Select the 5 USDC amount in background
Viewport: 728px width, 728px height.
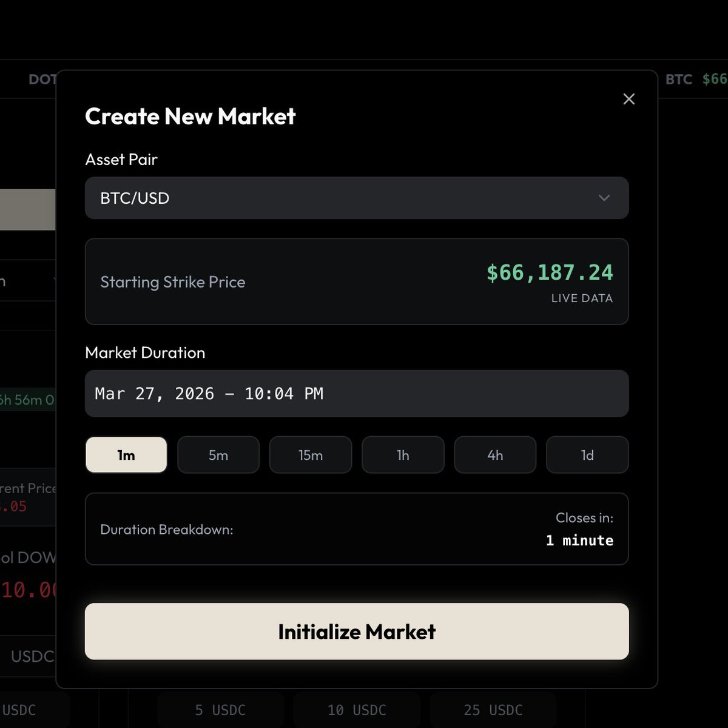pos(220,710)
